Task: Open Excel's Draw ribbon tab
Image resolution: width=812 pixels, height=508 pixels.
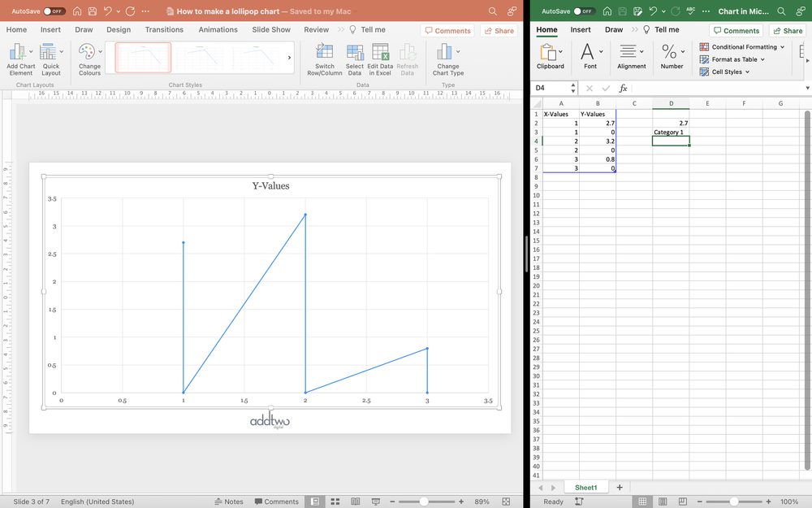Action: (x=615, y=29)
